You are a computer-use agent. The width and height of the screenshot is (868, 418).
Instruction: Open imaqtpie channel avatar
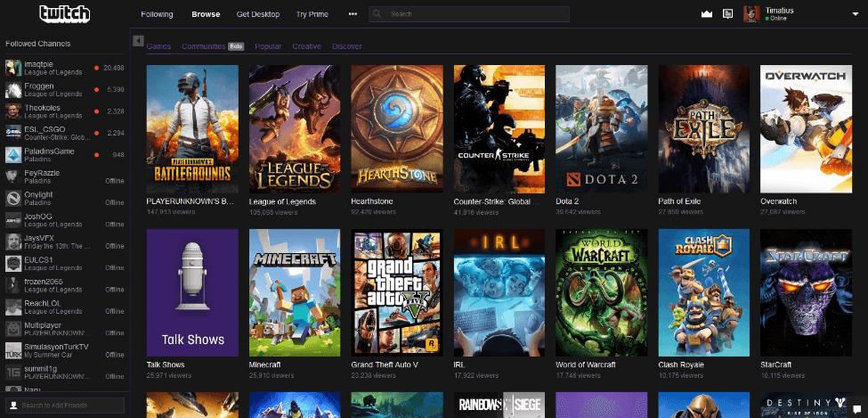[x=13, y=68]
